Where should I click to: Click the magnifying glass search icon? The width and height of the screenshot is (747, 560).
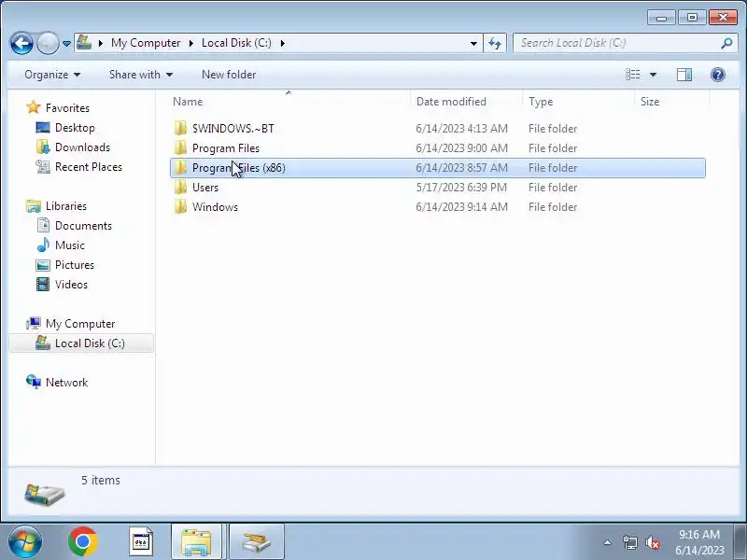726,43
